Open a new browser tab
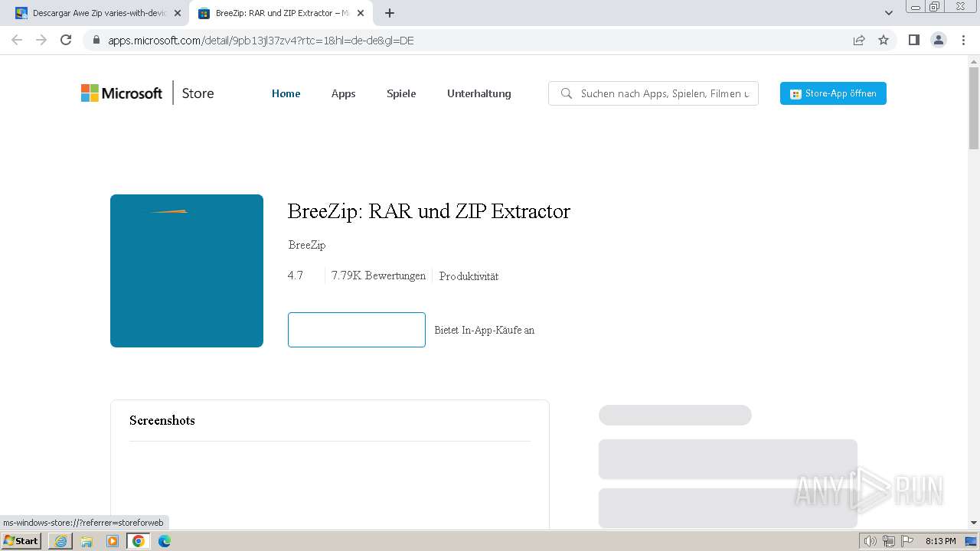Image resolution: width=980 pixels, height=551 pixels. click(390, 13)
